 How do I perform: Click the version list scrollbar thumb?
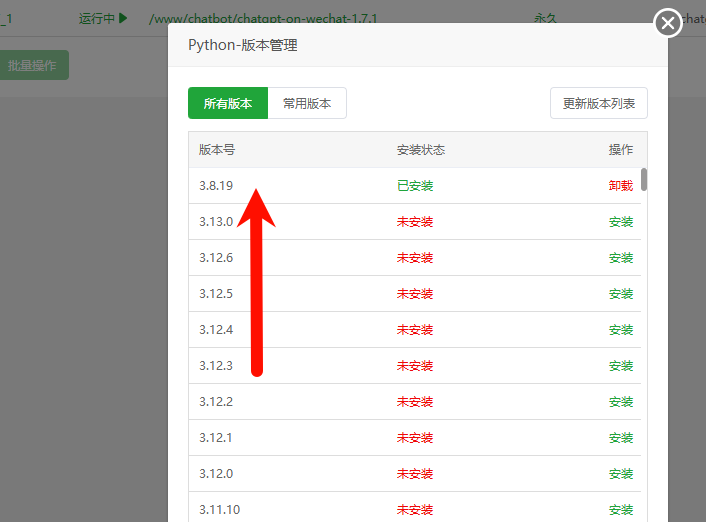(644, 179)
